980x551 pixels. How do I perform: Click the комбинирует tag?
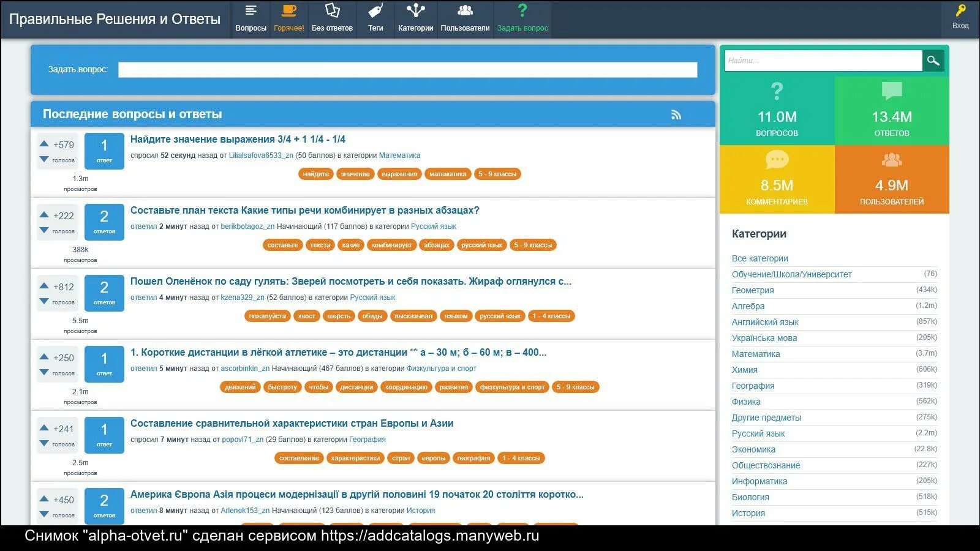point(392,245)
